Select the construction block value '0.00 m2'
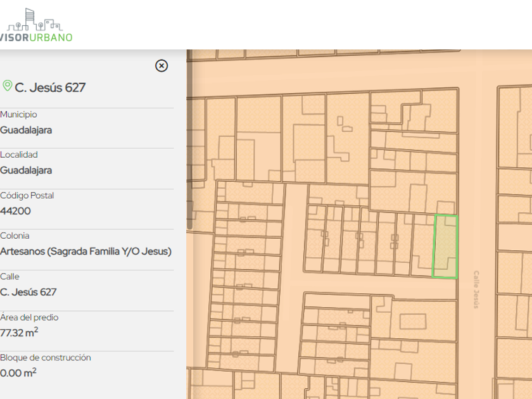The height and width of the screenshot is (399, 532). (18, 372)
